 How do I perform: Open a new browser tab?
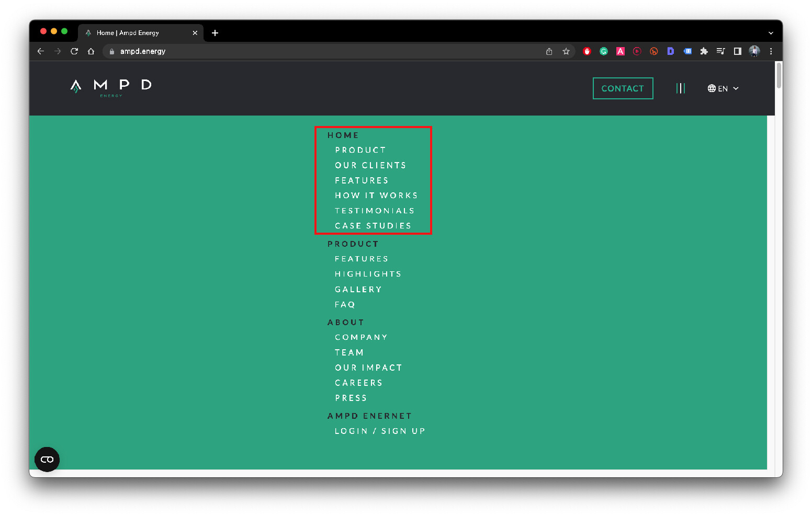click(x=215, y=33)
